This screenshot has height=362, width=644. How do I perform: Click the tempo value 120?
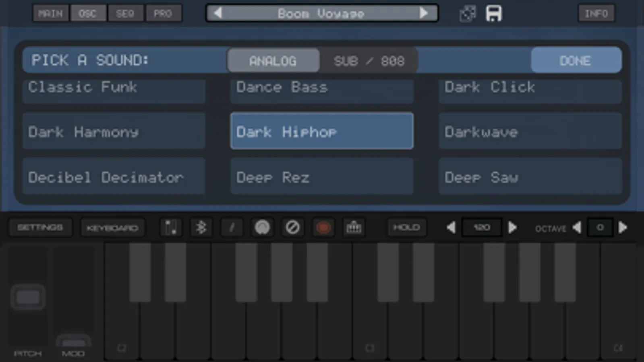click(482, 228)
